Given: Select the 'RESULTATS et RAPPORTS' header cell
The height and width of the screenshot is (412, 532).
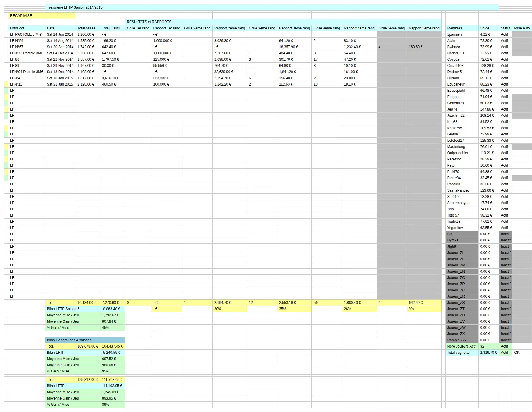Looking at the screenshot, I should click(283, 22).
